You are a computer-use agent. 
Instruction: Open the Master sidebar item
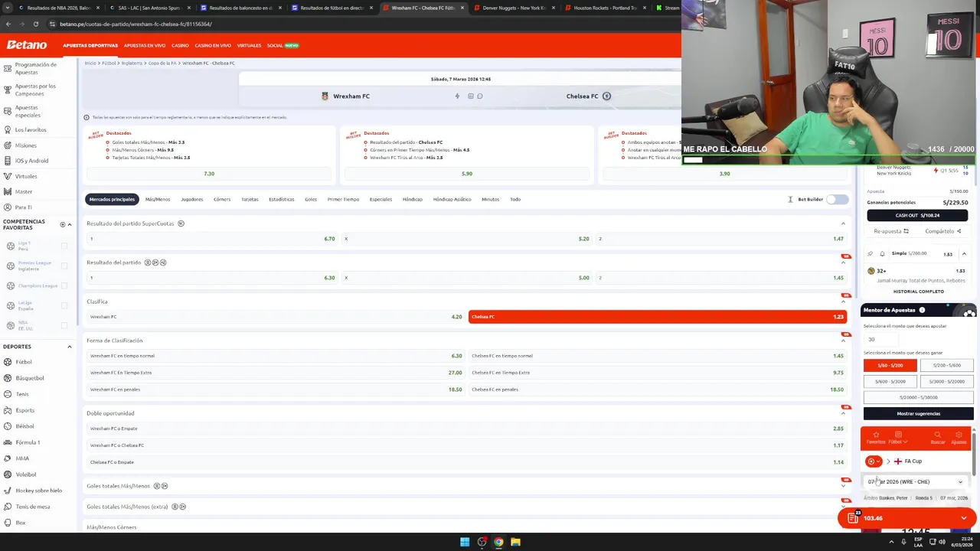click(x=24, y=191)
